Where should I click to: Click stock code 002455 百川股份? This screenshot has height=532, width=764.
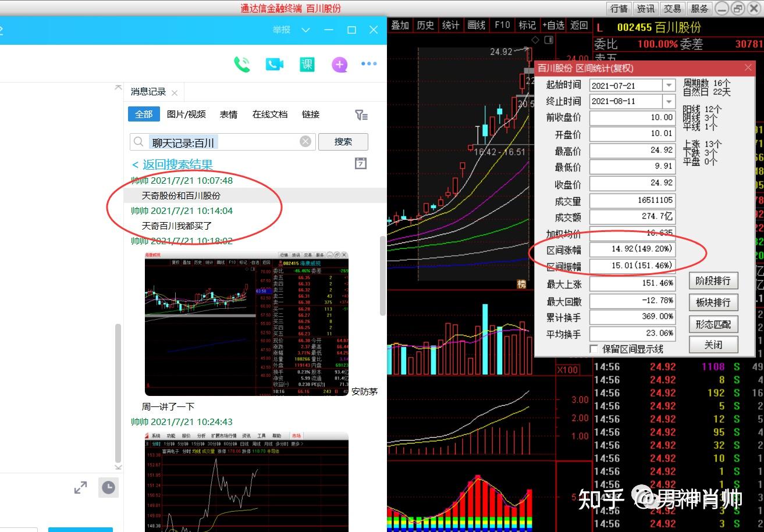point(659,27)
